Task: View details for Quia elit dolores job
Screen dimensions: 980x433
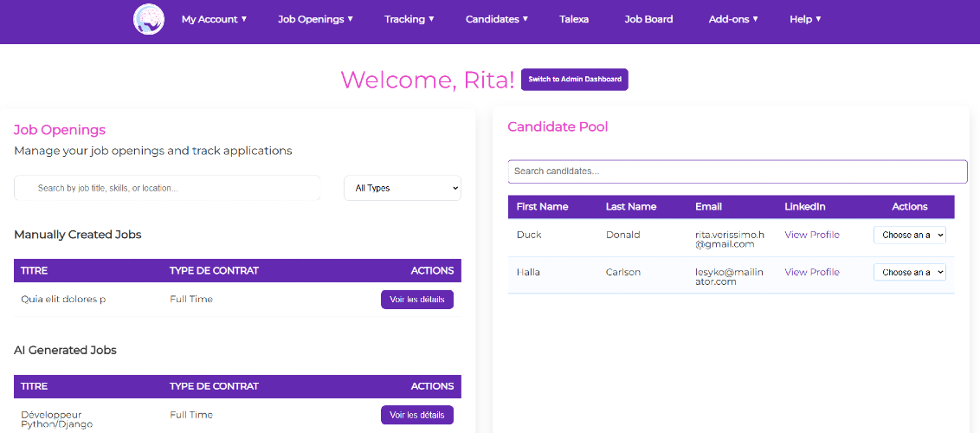Action: click(417, 300)
